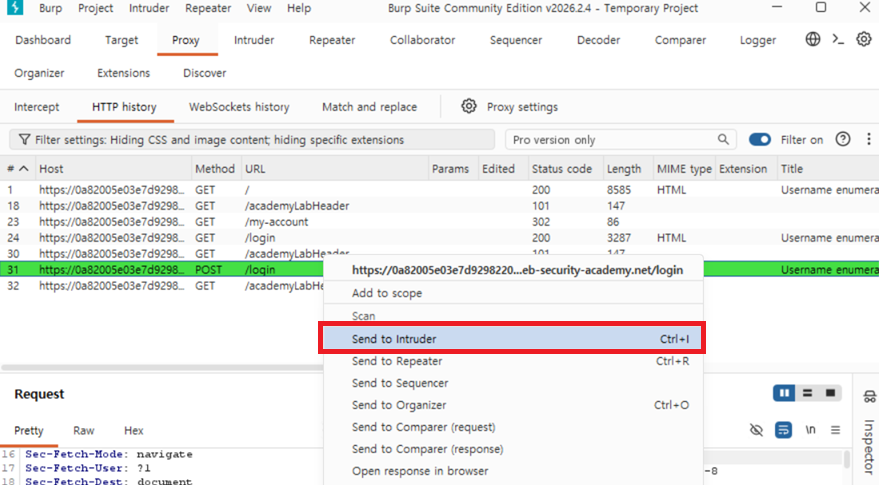Viewport: 879px width, 485px height.
Task: Open the Help menu
Action: (x=299, y=8)
